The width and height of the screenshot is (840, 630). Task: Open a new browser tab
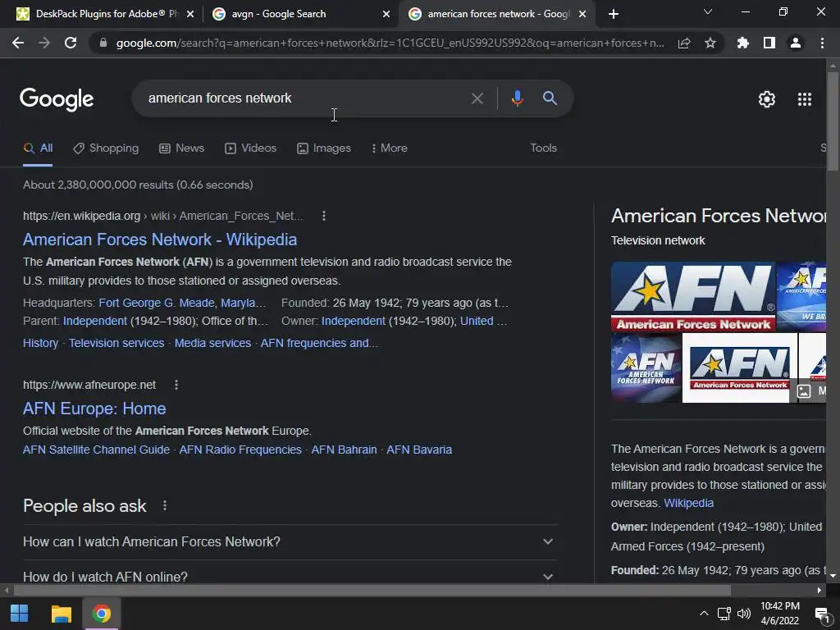[x=614, y=14]
